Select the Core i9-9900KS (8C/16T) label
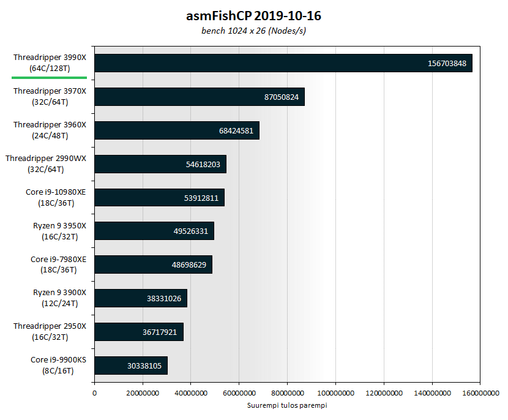Image resolution: width=508 pixels, height=420 pixels. [x=58, y=366]
